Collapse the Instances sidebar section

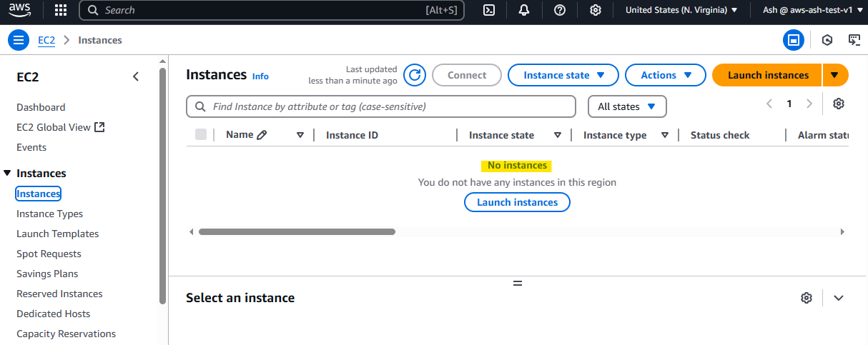pyautogui.click(x=7, y=173)
